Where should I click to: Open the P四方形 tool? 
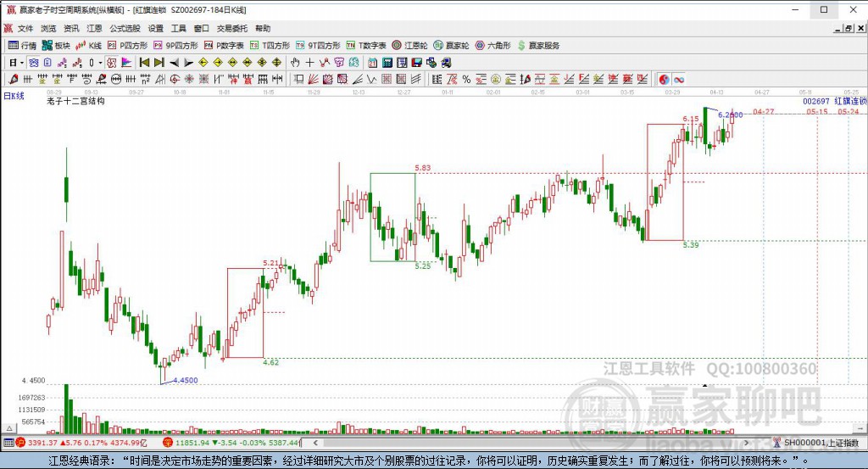point(128,46)
